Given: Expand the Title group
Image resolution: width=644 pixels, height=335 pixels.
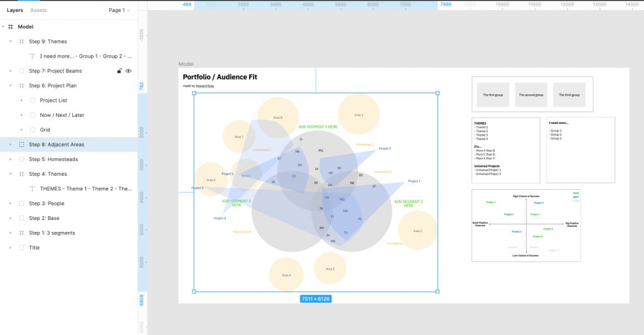Looking at the screenshot, I should pyautogui.click(x=11, y=248).
